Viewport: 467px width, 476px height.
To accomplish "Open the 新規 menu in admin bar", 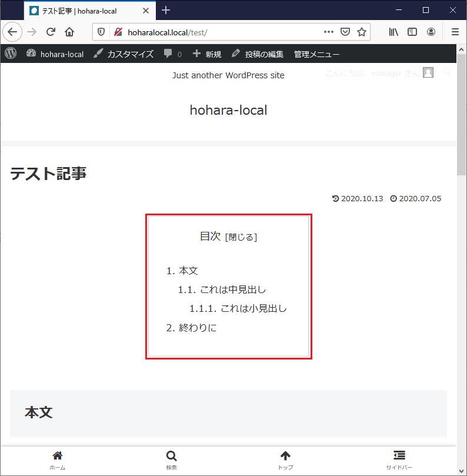I will tap(207, 54).
